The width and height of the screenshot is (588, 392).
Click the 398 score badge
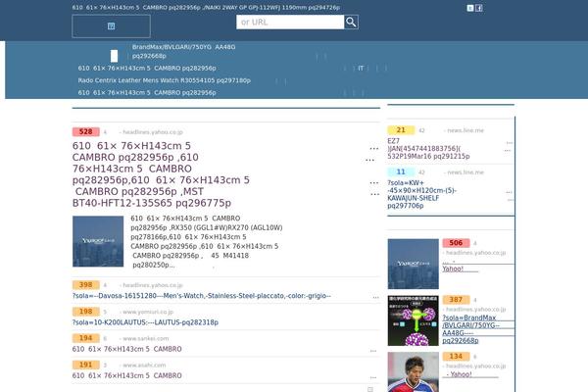coord(86,285)
